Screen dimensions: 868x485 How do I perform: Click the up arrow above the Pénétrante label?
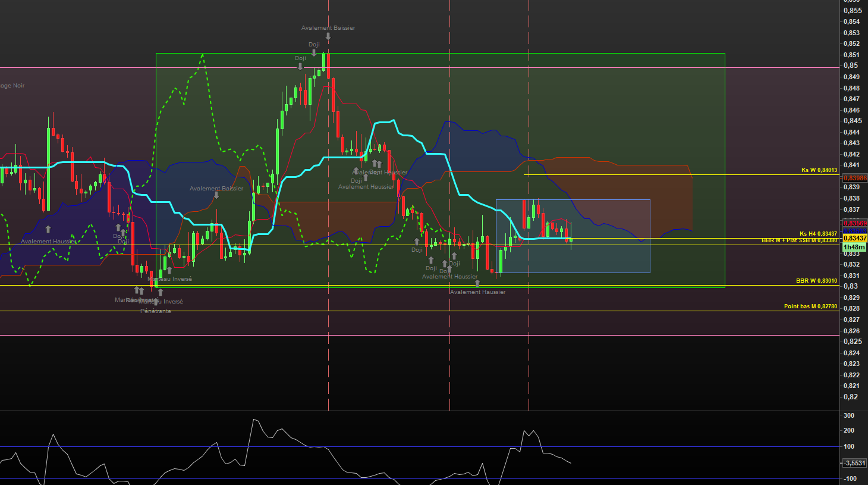coord(156,302)
